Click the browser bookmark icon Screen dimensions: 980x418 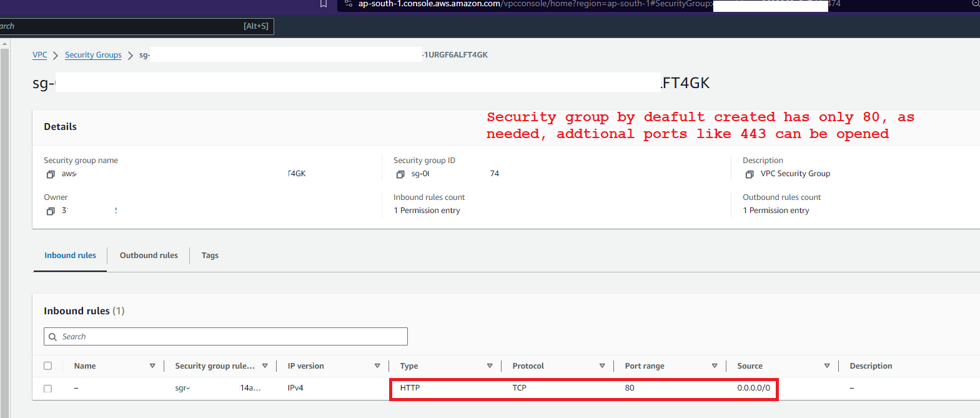coord(324,4)
